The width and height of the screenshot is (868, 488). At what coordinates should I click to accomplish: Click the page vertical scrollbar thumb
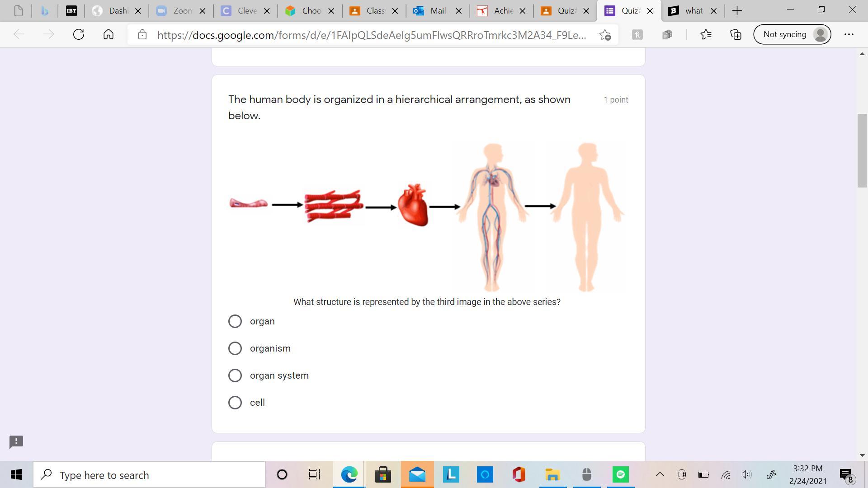pos(862,150)
